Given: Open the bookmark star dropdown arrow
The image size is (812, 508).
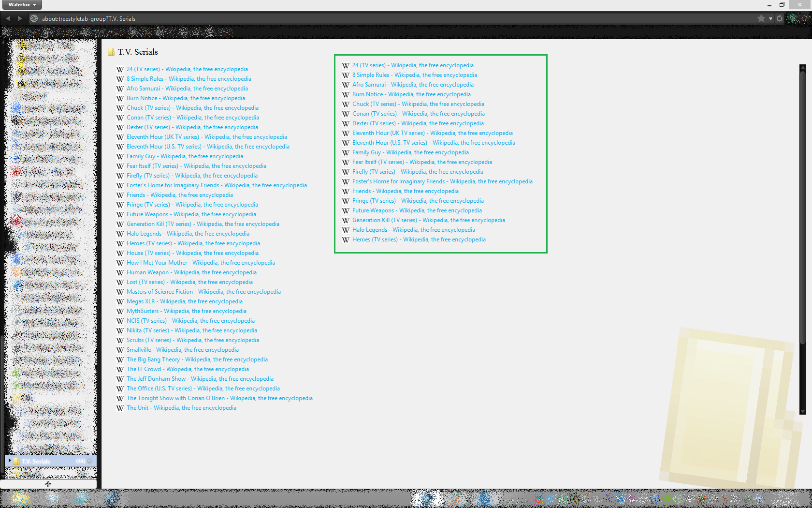Looking at the screenshot, I should [x=770, y=19].
